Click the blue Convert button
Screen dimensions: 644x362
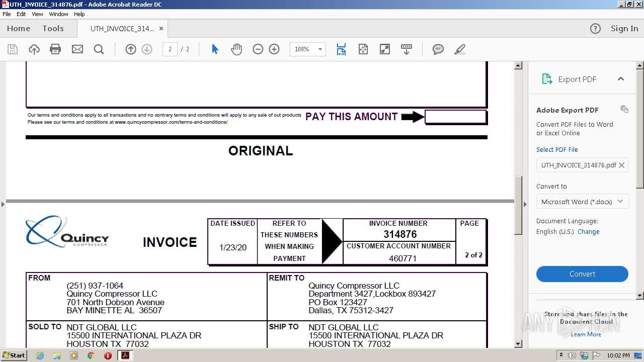(x=582, y=274)
